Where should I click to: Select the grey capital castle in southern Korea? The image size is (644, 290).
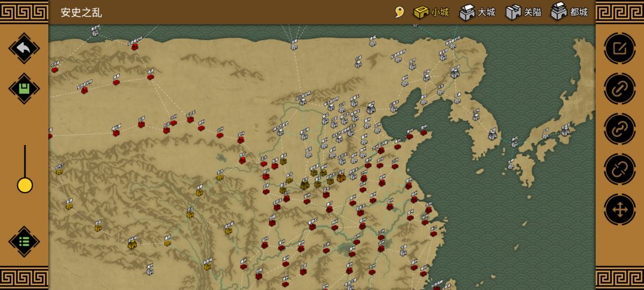(493, 134)
